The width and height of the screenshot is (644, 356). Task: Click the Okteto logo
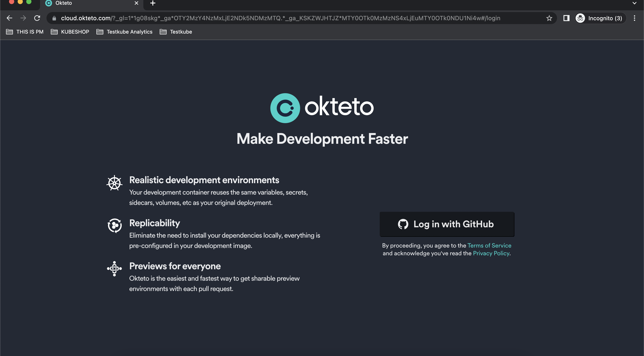pos(322,108)
